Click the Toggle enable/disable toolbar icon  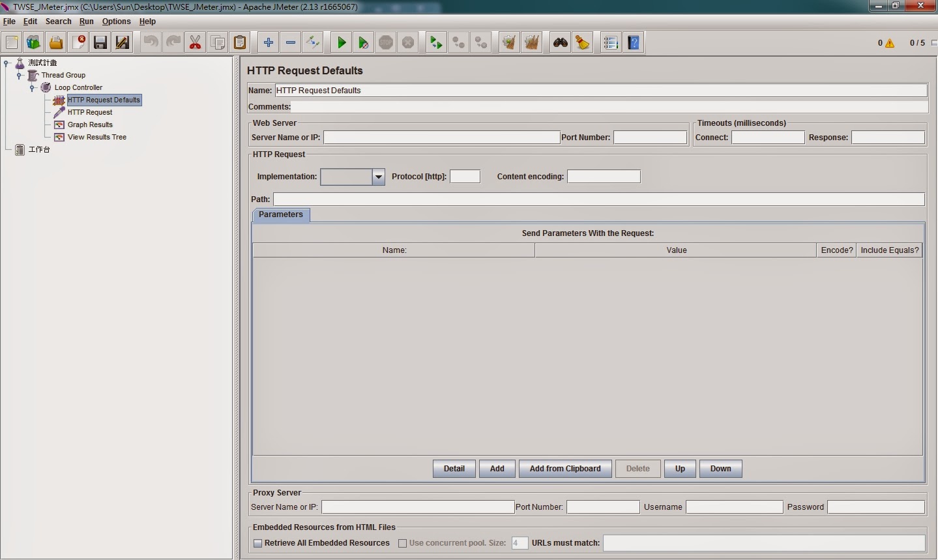point(313,43)
